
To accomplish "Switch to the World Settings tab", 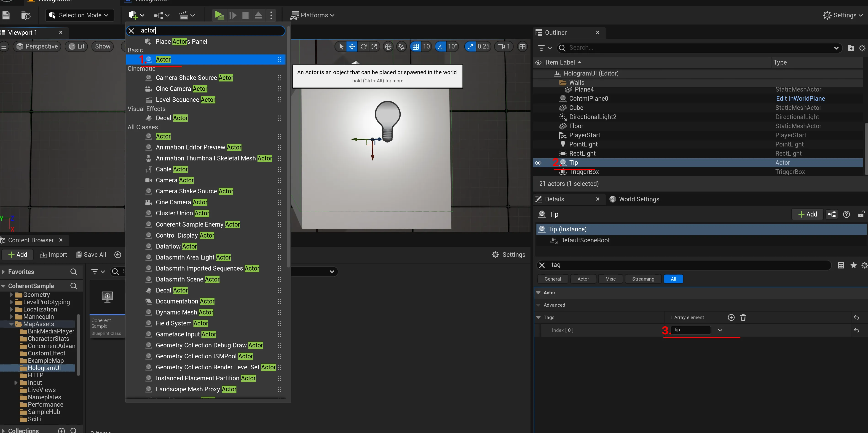I will click(x=638, y=199).
